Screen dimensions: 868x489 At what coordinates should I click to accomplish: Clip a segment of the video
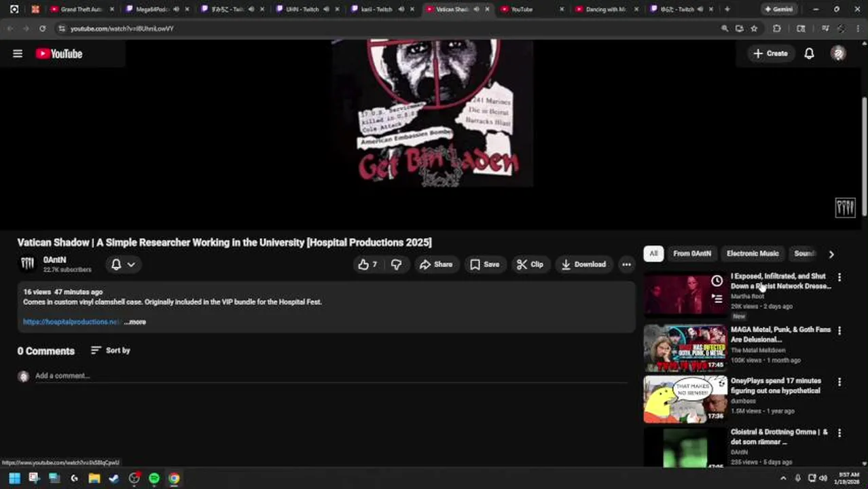(x=530, y=264)
